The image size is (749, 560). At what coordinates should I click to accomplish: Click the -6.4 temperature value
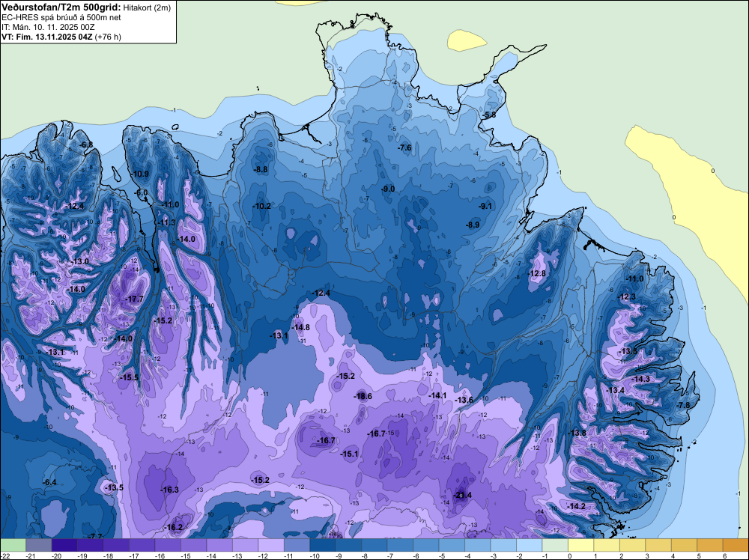click(x=49, y=482)
